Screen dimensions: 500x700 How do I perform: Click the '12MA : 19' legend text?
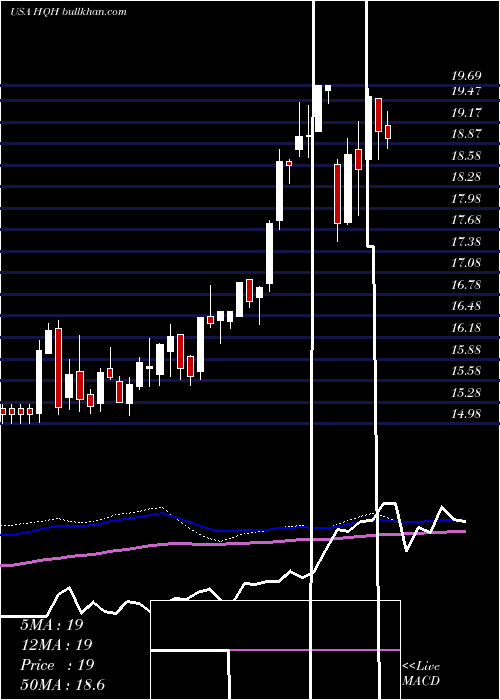click(x=56, y=645)
